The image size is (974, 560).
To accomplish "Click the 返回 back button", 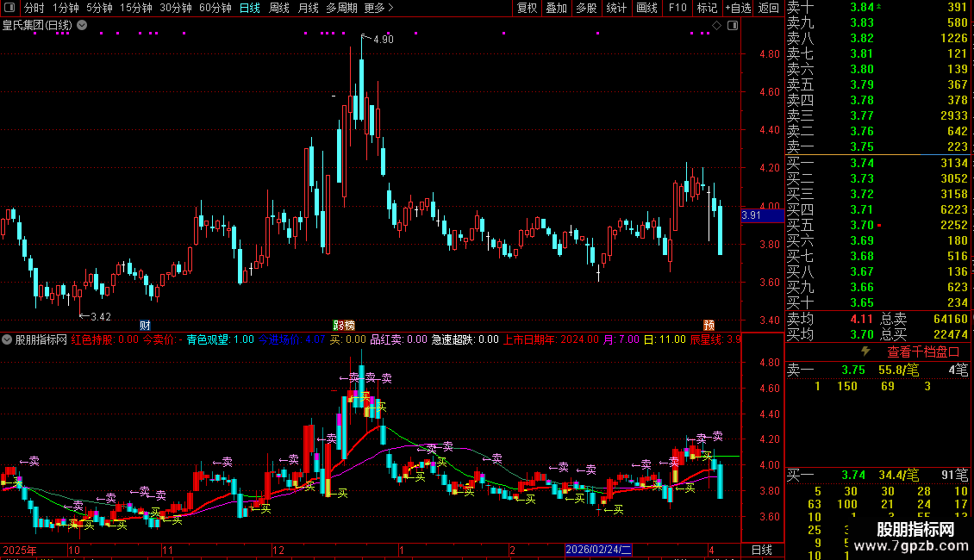I will (x=769, y=8).
